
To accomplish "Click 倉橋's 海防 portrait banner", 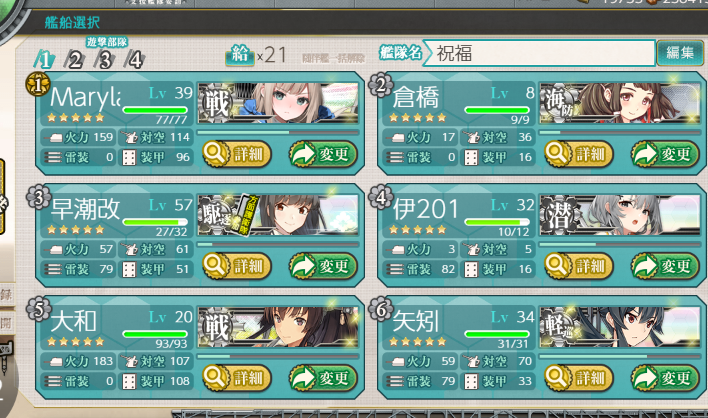I will click(x=620, y=103).
